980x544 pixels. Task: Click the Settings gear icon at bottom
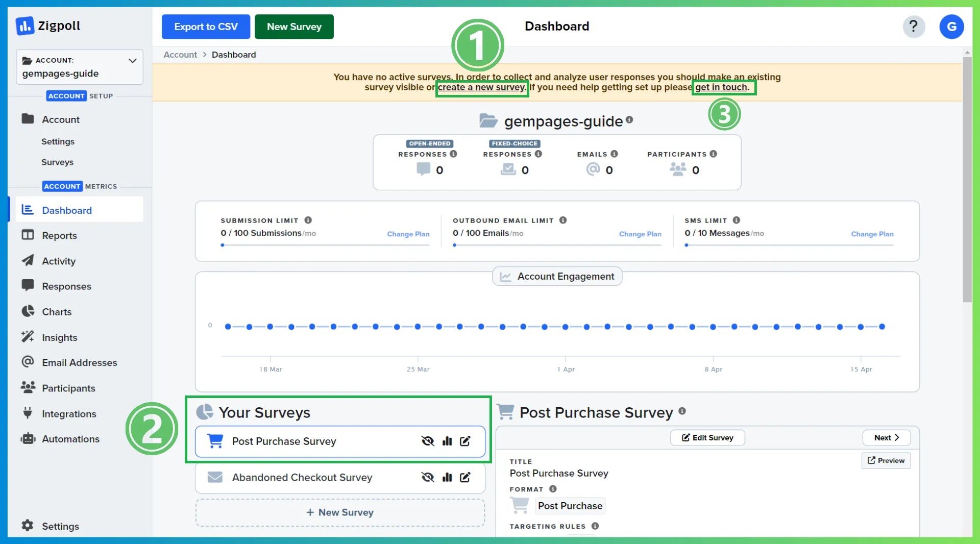pos(28,526)
